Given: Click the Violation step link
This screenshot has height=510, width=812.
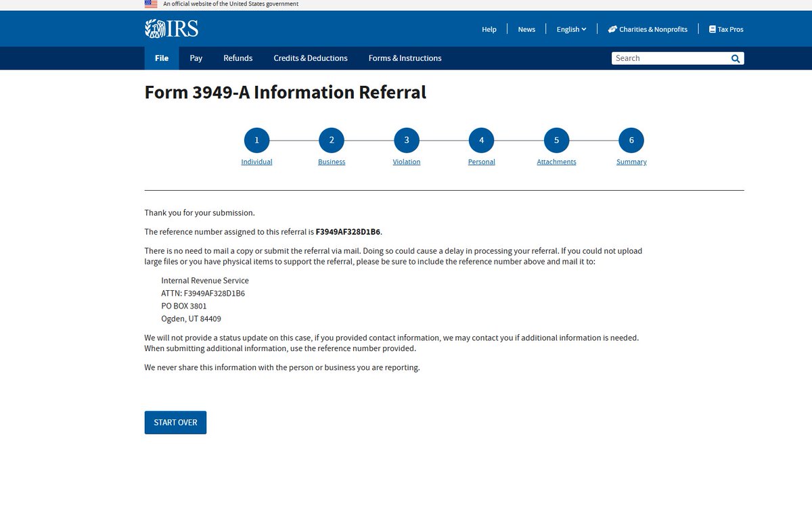Looking at the screenshot, I should coord(407,162).
